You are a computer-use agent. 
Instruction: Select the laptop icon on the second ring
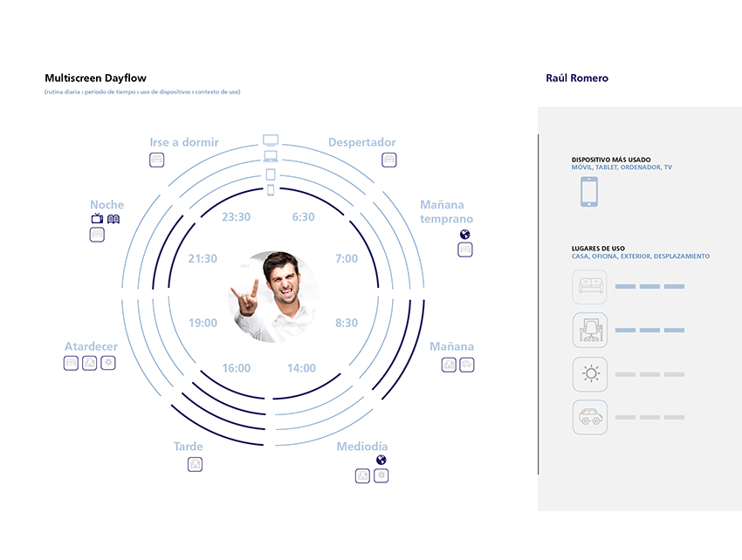pyautogui.click(x=271, y=157)
